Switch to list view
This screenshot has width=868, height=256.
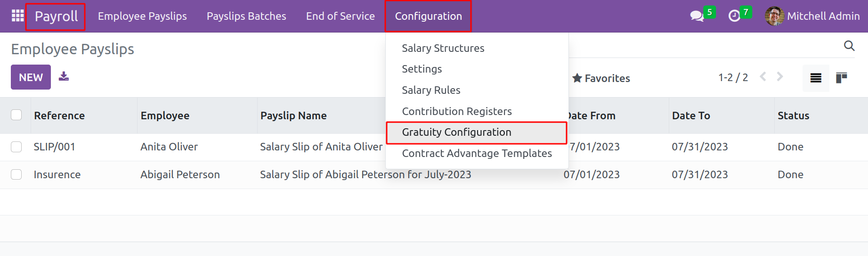point(816,78)
